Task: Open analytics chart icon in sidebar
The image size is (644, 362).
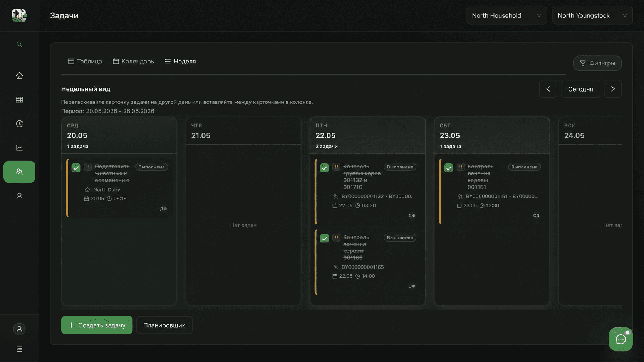Action: coord(19,148)
